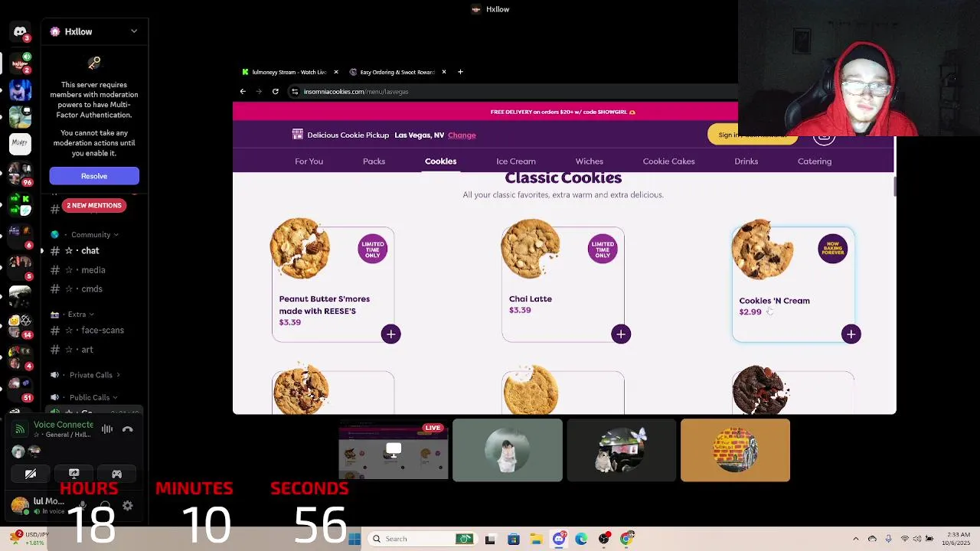The width and height of the screenshot is (980, 551).
Task: Open Microsoft Edge from the taskbar
Action: point(581,539)
